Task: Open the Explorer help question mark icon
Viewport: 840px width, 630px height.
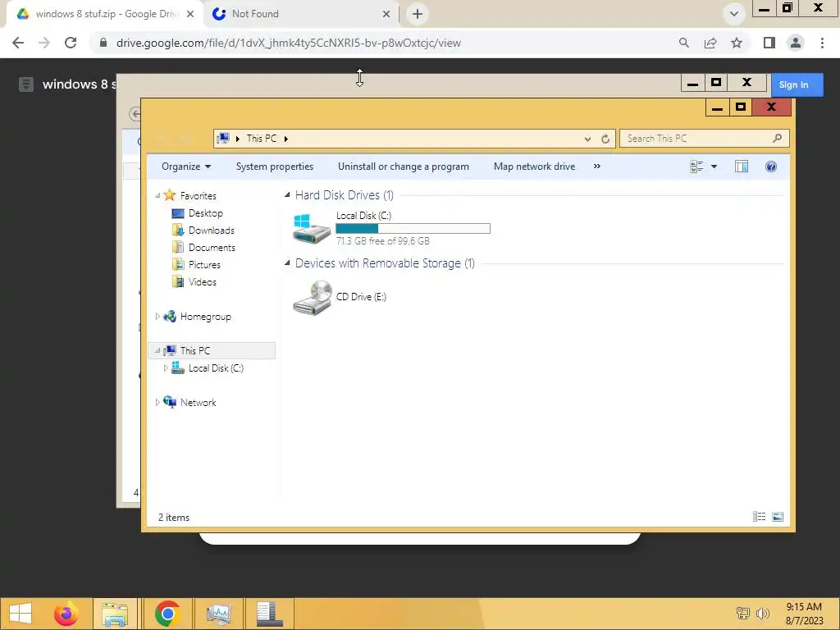Action: coord(771,167)
